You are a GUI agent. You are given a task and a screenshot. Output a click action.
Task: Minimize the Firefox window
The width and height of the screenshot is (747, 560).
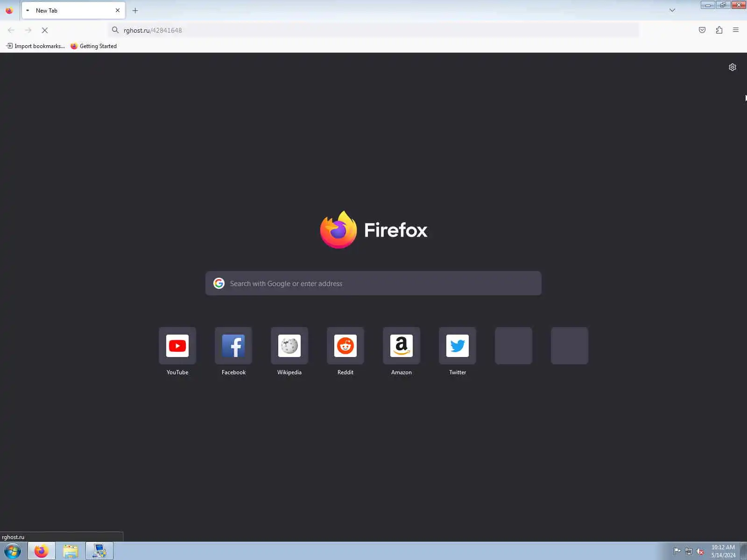point(708,5)
